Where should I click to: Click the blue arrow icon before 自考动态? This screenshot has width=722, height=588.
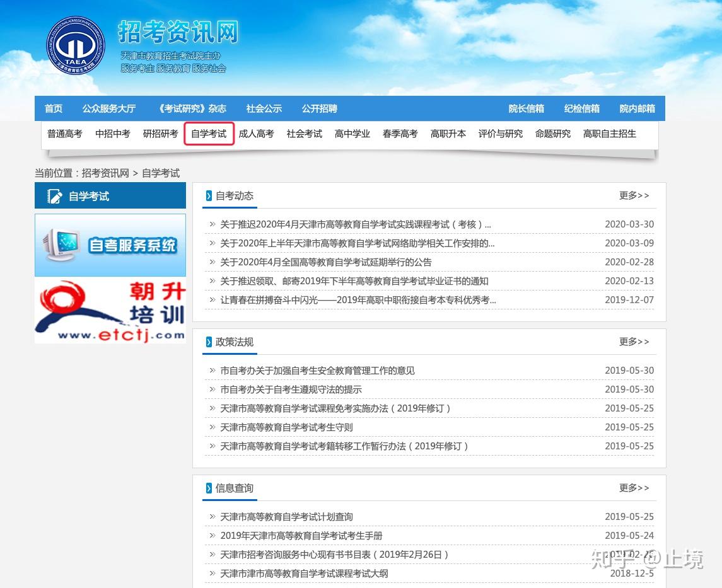(x=209, y=195)
